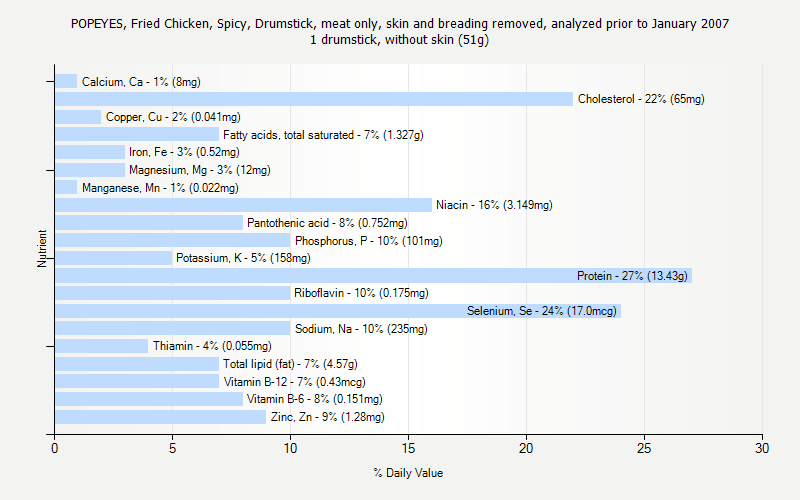Screen dimensions: 800x500
Task: Click the Zinc, Zn bar
Action: click(x=160, y=417)
